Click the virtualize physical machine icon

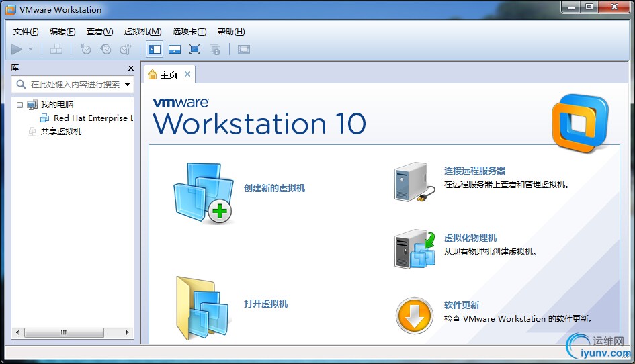415,249
